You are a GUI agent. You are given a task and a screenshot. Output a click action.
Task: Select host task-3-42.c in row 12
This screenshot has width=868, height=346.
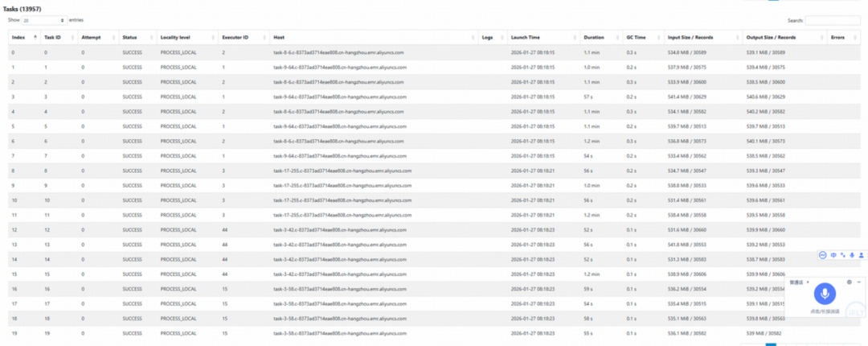340,229
